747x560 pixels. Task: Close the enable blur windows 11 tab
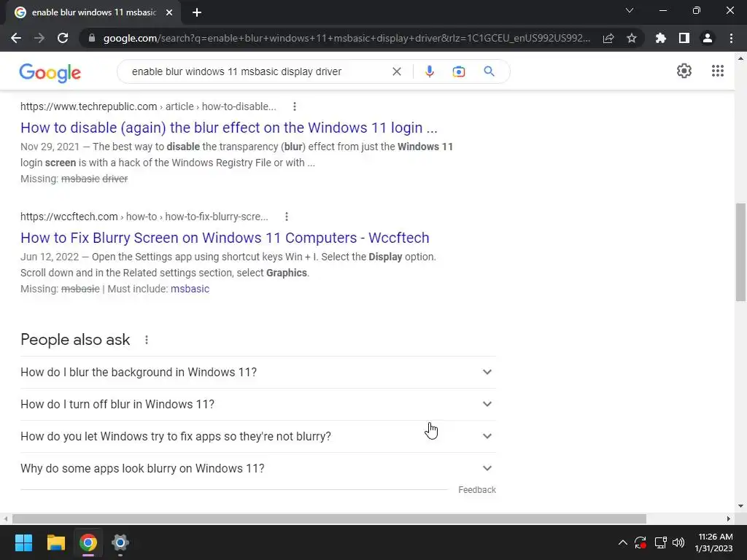(x=169, y=13)
